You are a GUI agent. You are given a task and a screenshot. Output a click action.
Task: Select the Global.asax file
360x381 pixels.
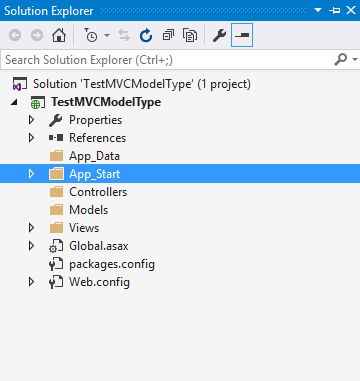pyautogui.click(x=99, y=246)
